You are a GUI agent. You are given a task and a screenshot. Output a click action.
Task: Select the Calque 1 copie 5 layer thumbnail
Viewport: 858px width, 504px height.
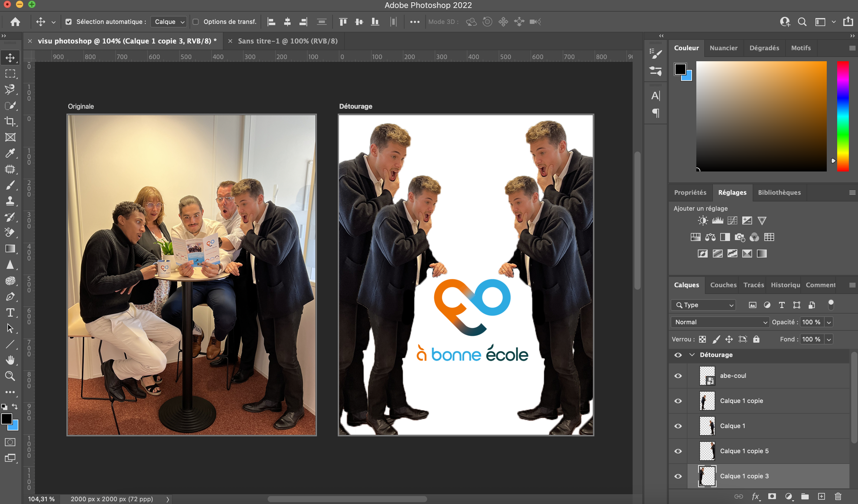(x=707, y=451)
